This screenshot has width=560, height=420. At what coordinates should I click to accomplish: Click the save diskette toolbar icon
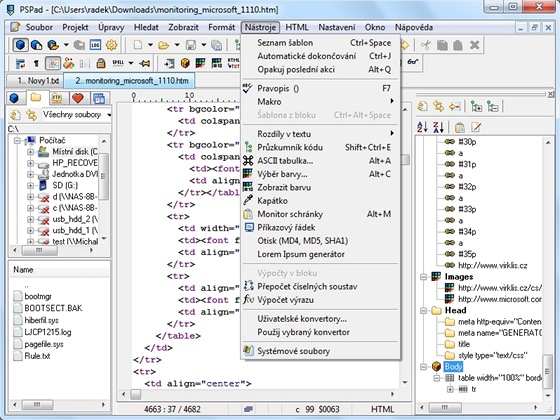(191, 45)
